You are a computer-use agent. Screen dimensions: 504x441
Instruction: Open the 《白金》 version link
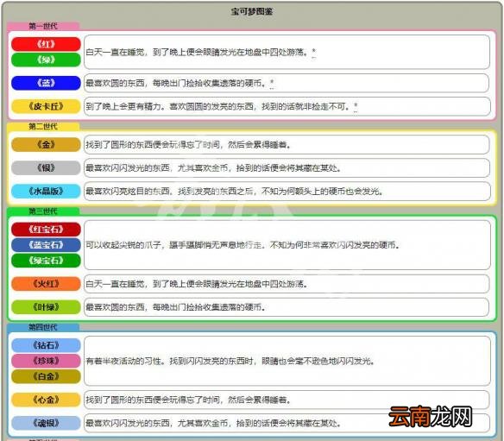click(x=46, y=376)
